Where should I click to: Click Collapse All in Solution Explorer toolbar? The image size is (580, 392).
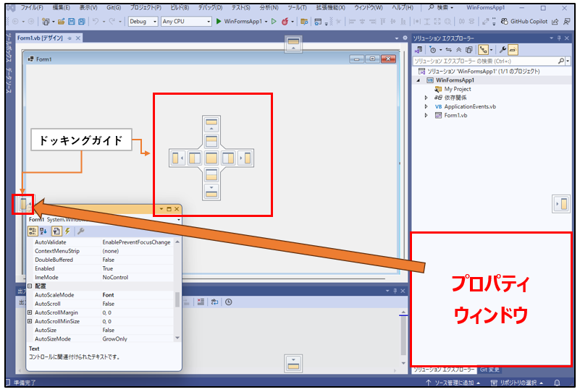pos(457,49)
